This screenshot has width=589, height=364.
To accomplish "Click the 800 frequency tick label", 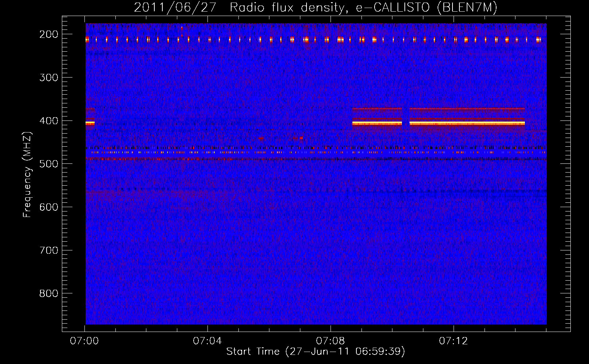I will [x=49, y=293].
